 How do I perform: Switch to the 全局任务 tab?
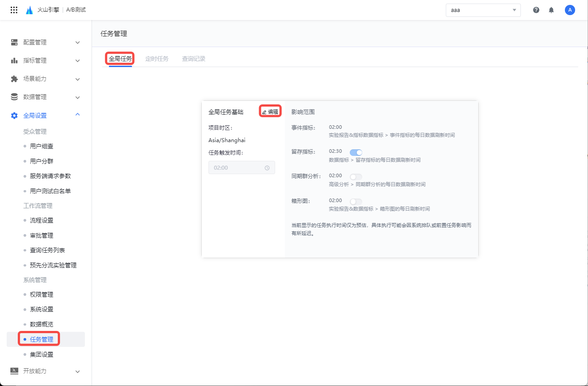coord(120,59)
